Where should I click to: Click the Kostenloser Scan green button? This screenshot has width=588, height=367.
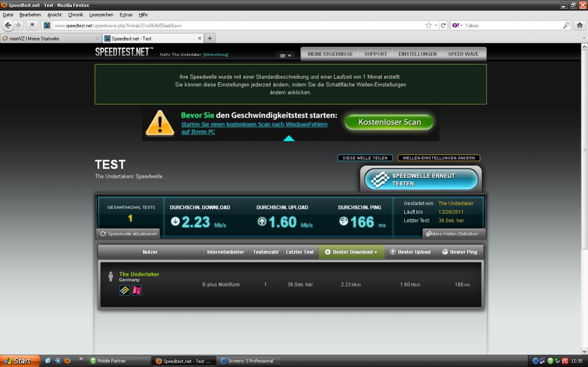pos(389,122)
